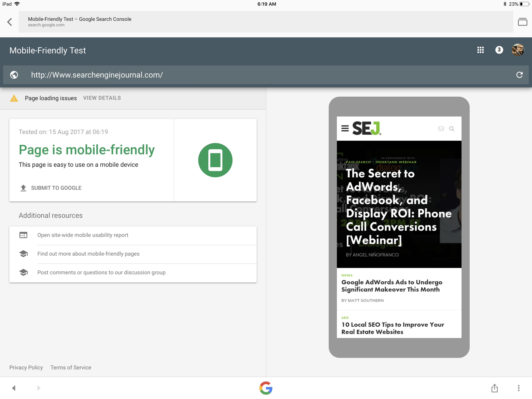Open the Privacy Policy link

pos(26,367)
